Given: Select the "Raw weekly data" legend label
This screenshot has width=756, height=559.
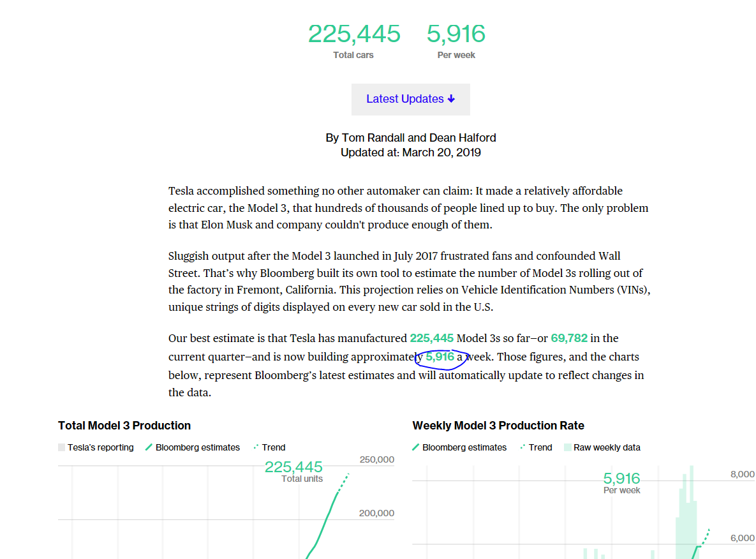Looking at the screenshot, I should [x=607, y=447].
